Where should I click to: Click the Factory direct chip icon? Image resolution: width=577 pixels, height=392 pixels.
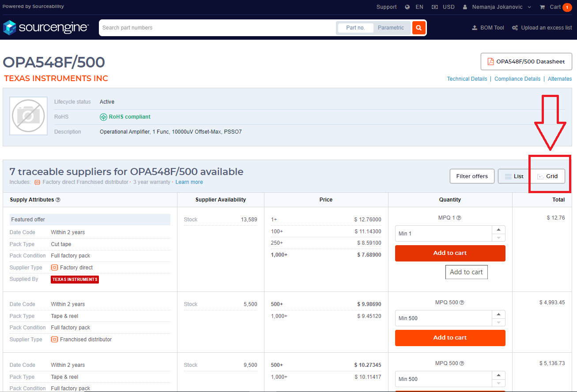point(54,268)
